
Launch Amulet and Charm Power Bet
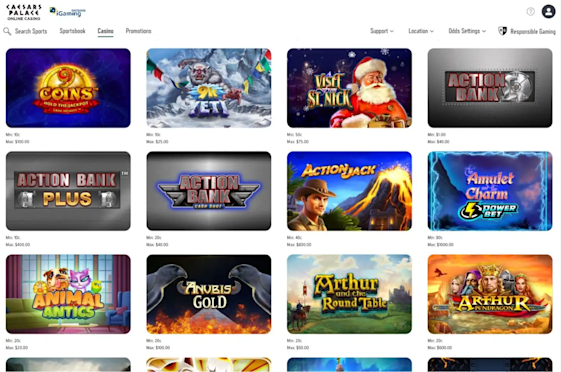click(x=490, y=191)
